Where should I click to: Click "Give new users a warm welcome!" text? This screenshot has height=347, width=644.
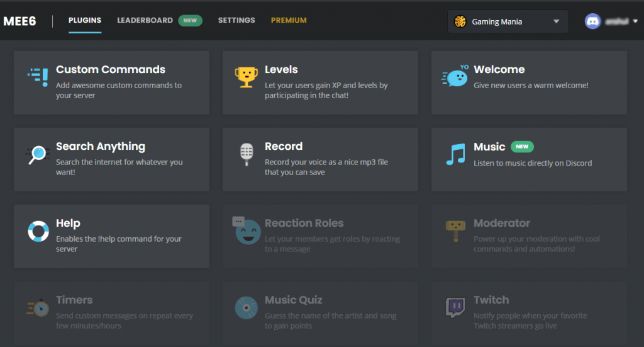531,85
